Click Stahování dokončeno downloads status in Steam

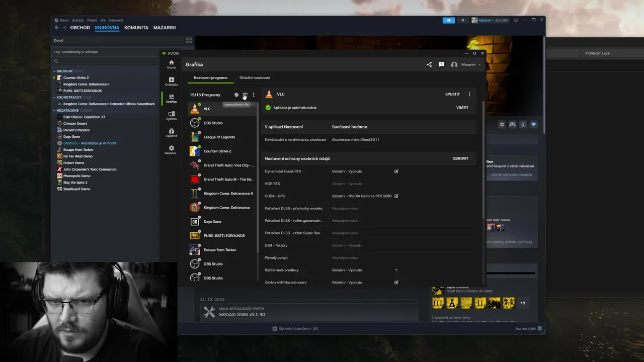coord(295,328)
